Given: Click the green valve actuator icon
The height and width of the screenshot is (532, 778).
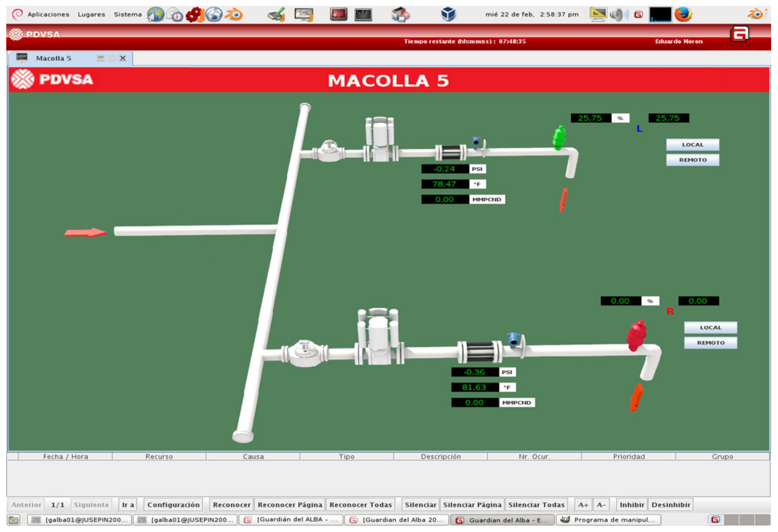Looking at the screenshot, I should point(559,137).
